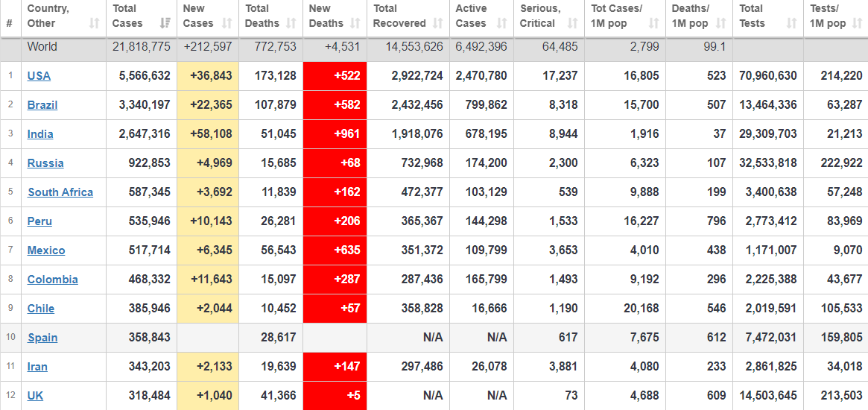Viewport: 868px width, 410px height.
Task: Sort by Total Cases descending arrow icon
Action: click(165, 23)
